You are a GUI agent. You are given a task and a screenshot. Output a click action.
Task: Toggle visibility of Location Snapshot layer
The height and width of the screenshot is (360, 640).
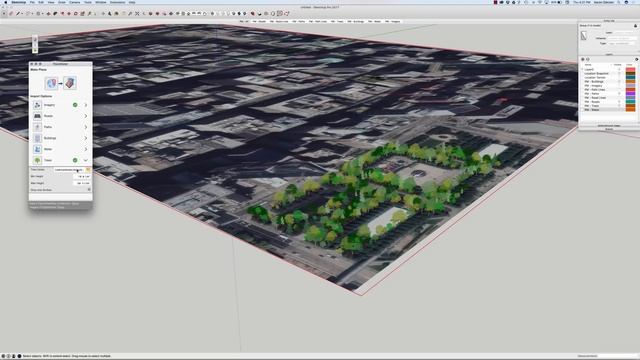point(619,73)
